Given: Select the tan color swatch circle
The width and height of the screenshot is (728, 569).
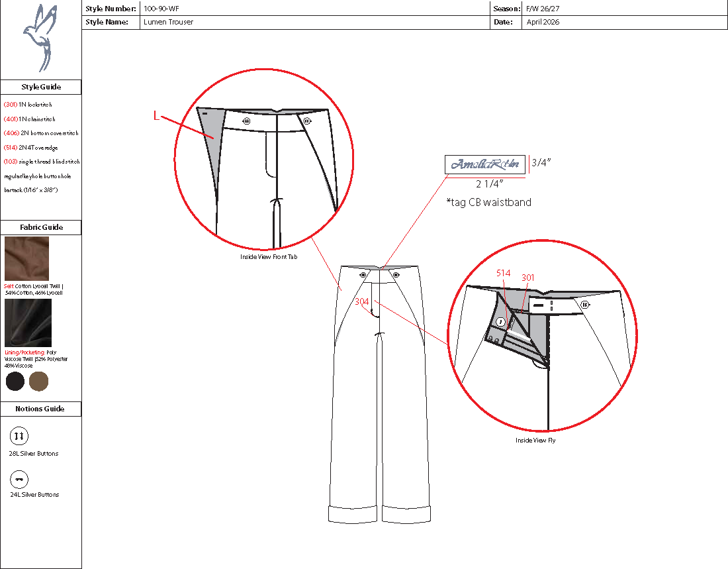Looking at the screenshot, I should [x=38, y=382].
